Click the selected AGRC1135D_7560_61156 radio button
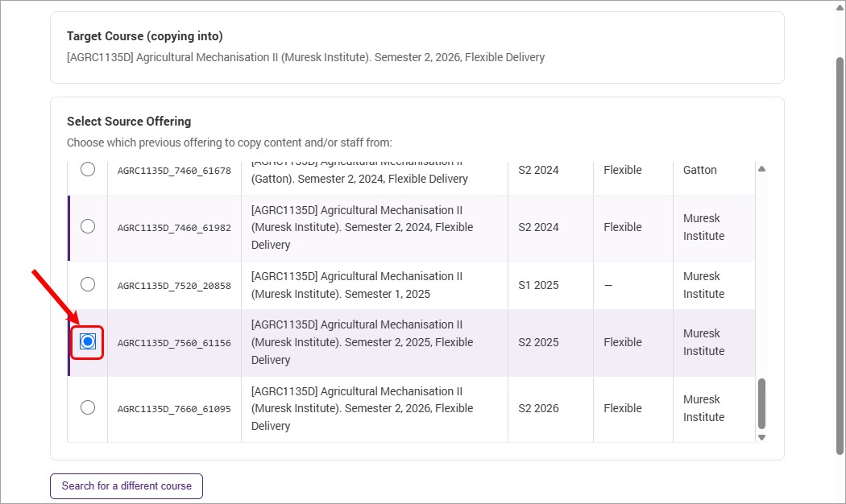 tap(87, 341)
